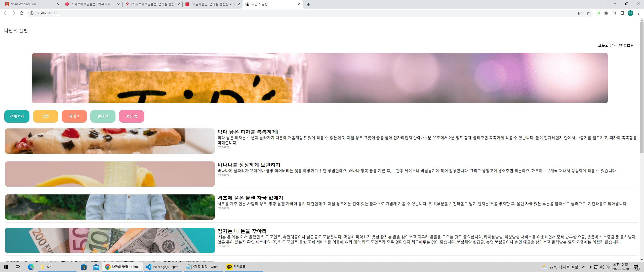This screenshot has height=272, width=644.
Task: Open 카카오톡 from the taskbar
Action: [x=244, y=267]
